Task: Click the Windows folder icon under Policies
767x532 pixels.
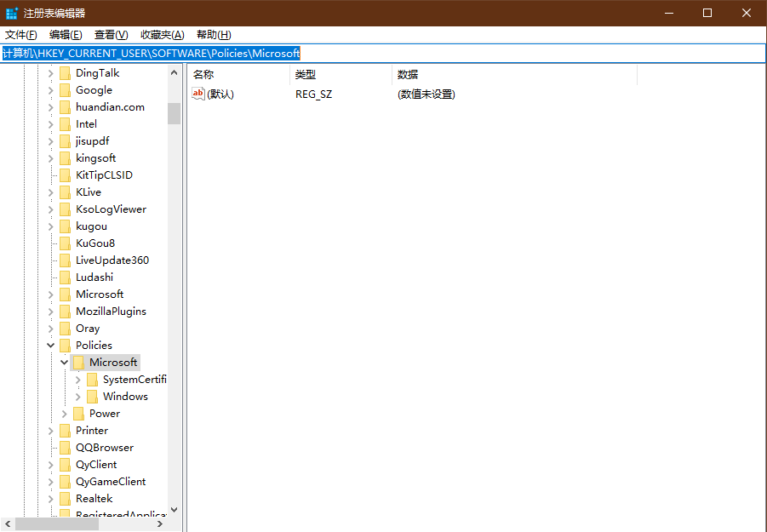Action: click(92, 397)
